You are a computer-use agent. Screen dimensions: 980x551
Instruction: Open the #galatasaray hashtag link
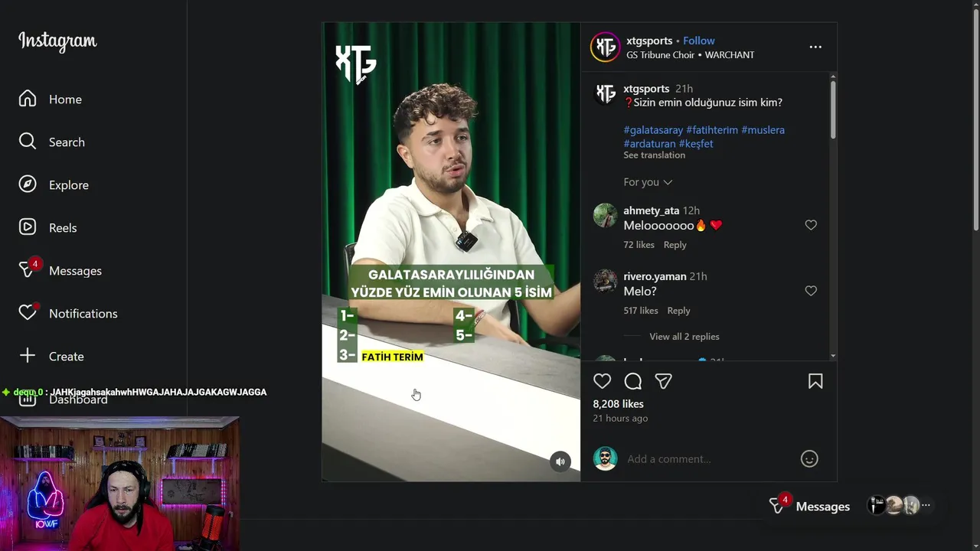click(653, 130)
